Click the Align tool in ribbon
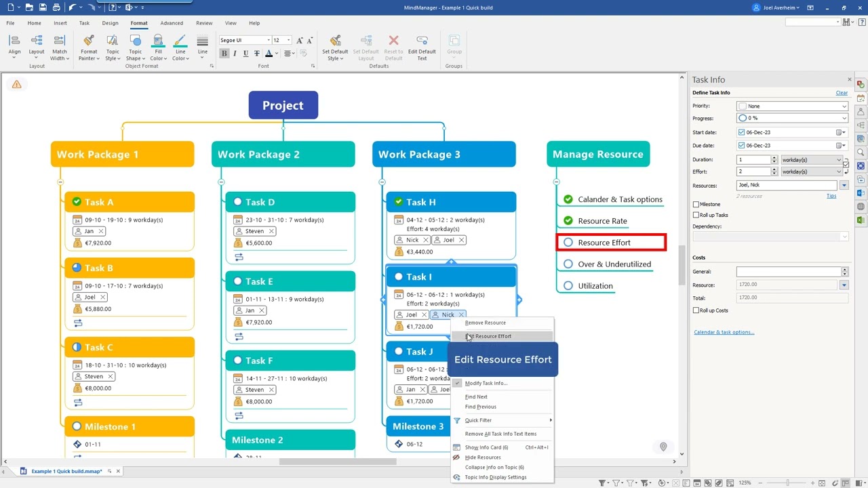Screen dimensions: 868x488 click(14, 47)
